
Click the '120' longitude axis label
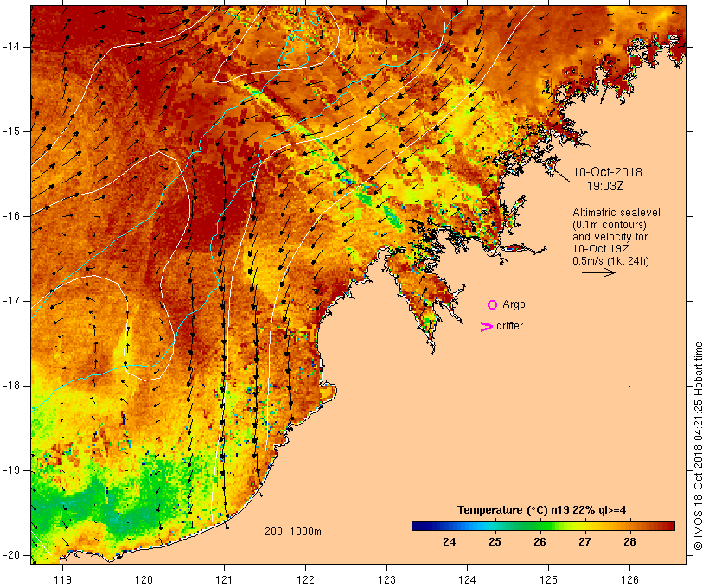pos(144,580)
